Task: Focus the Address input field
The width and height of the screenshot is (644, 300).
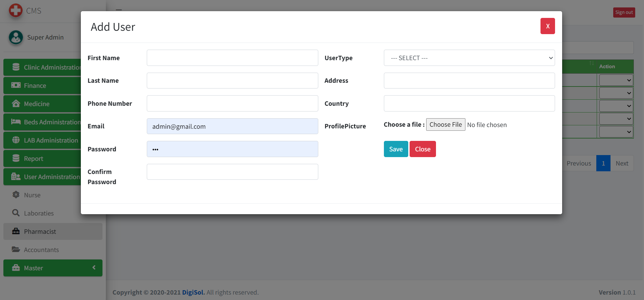Action: coord(469,80)
